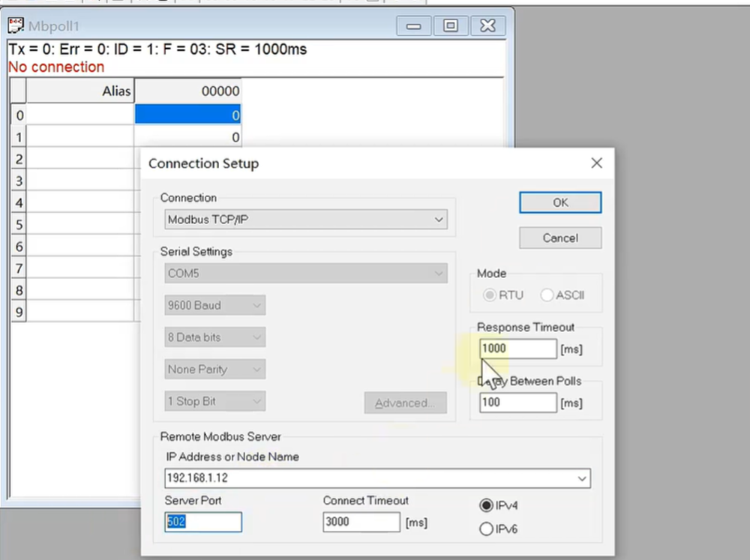Select the IPv6 radio button

coord(486,529)
